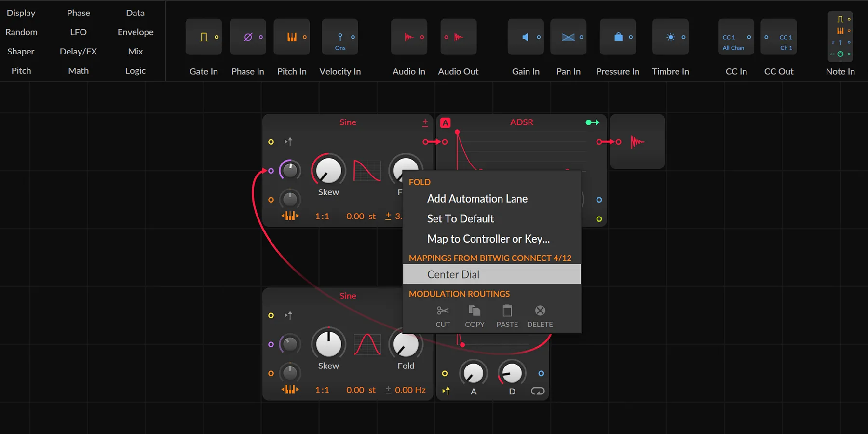868x434 pixels.
Task: Click the Timbre In module icon
Action: click(670, 37)
